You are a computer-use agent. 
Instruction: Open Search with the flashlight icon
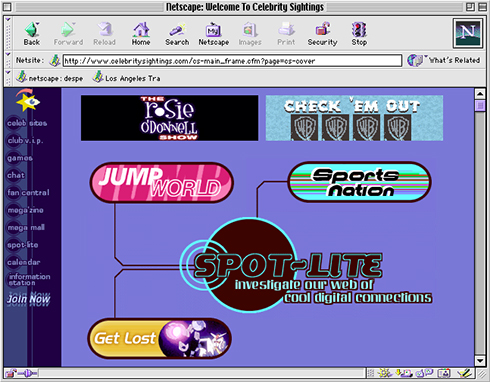tap(177, 34)
